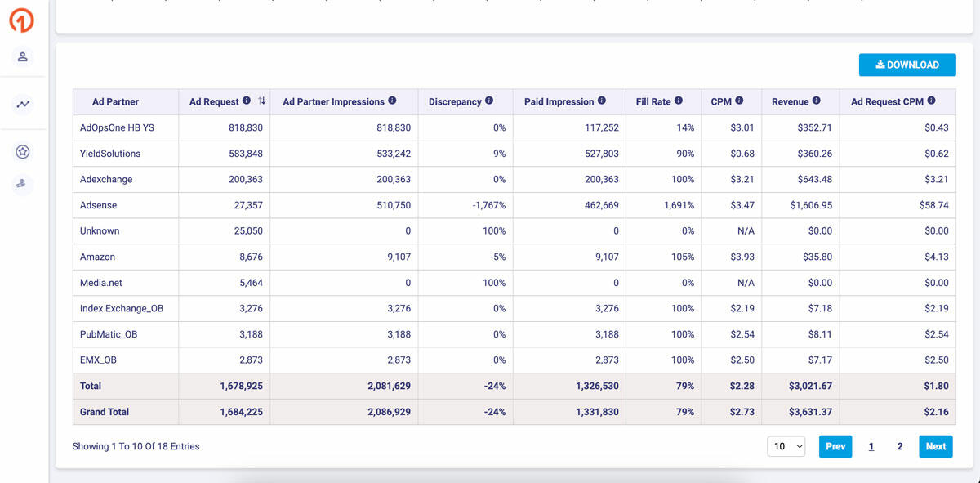Click the info icon beside CPM
This screenshot has width=980, height=483.
tap(739, 101)
